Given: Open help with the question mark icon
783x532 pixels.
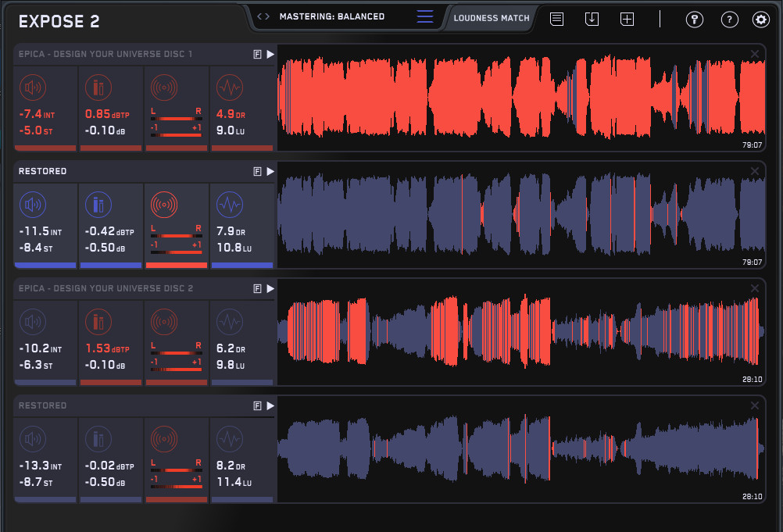Looking at the screenshot, I should point(730,20).
